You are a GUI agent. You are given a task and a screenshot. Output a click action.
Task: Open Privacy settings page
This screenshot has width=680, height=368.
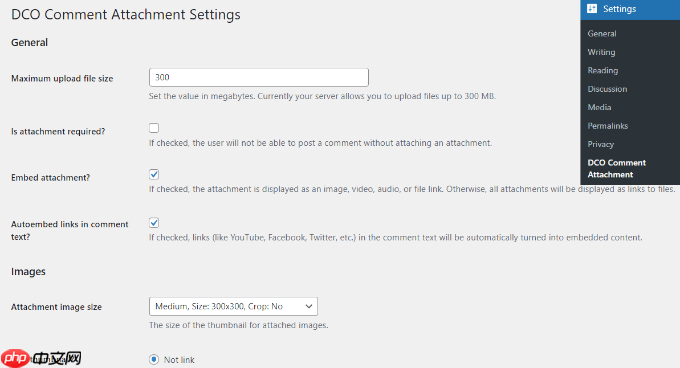point(601,144)
